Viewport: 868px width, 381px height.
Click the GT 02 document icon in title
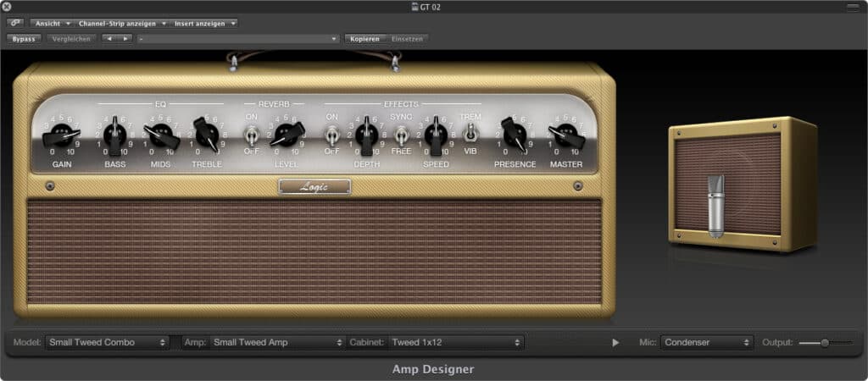[x=415, y=7]
